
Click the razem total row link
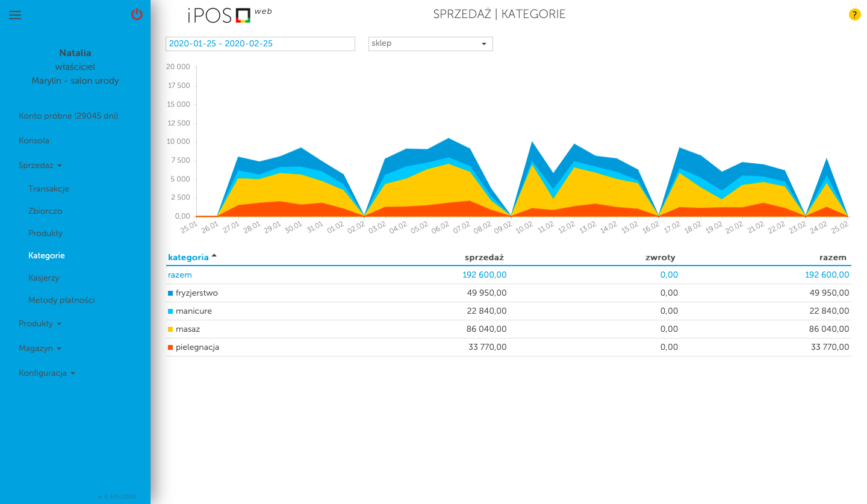coord(180,275)
